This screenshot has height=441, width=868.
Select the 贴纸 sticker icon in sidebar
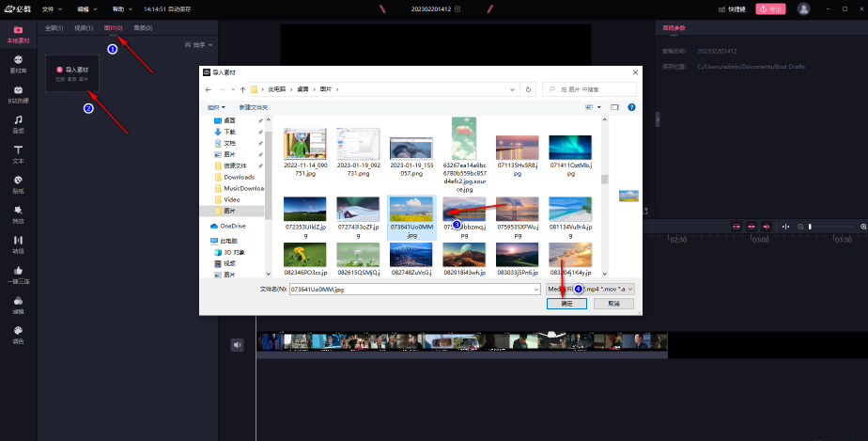click(x=18, y=183)
